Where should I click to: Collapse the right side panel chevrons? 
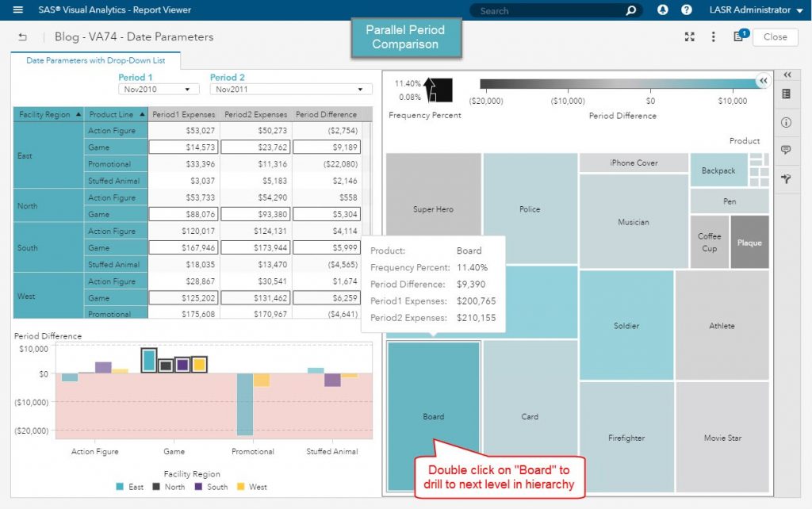point(787,75)
